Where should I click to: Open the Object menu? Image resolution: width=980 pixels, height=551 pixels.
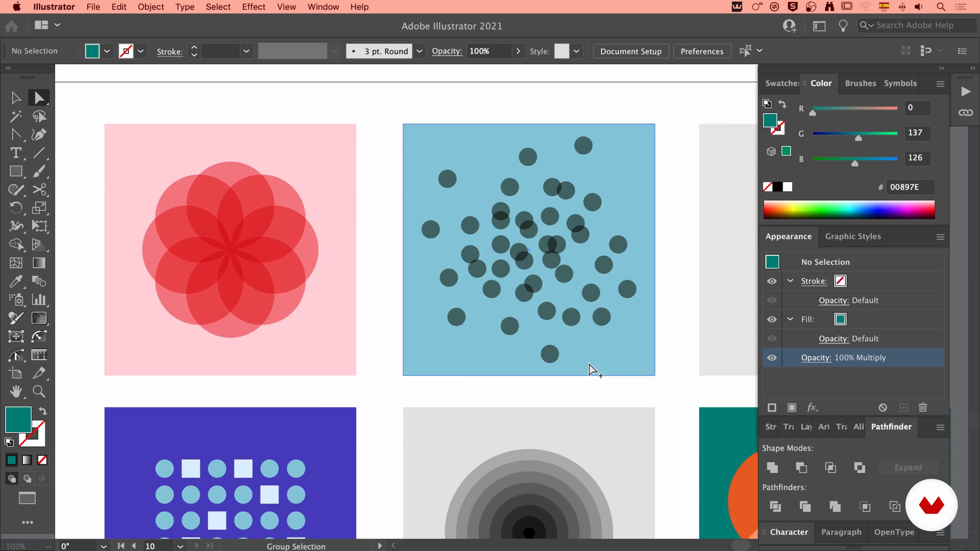pyautogui.click(x=151, y=7)
